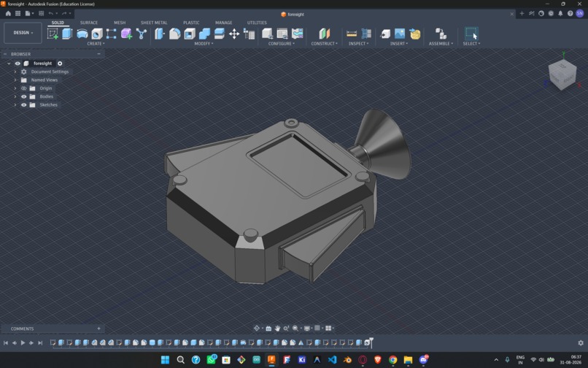Image resolution: width=588 pixels, height=368 pixels.
Task: Pick the Hole tool in Create
Action: click(x=97, y=34)
